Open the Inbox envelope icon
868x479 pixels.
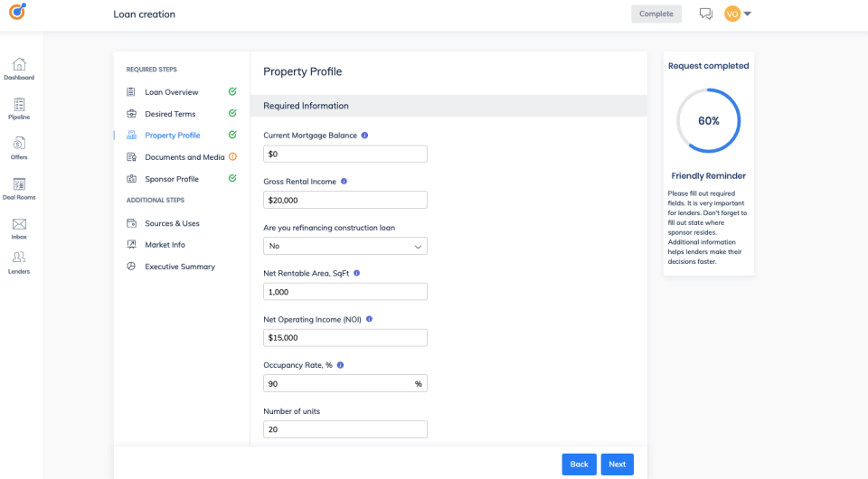point(19,229)
